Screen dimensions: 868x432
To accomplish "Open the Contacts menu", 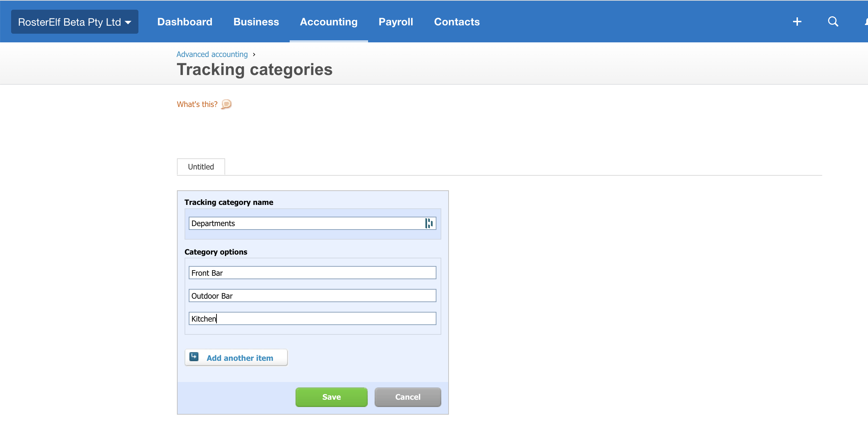I will pyautogui.click(x=457, y=22).
